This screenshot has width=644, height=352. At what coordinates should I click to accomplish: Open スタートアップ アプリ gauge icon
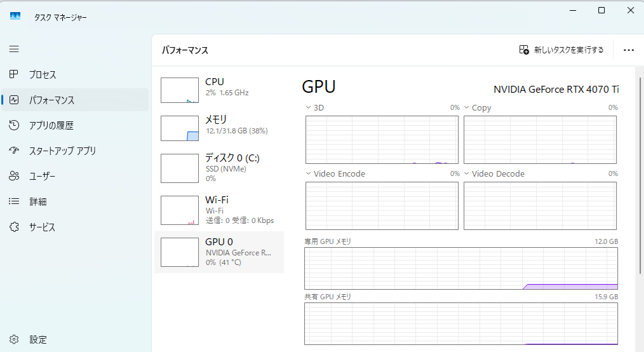tap(14, 151)
